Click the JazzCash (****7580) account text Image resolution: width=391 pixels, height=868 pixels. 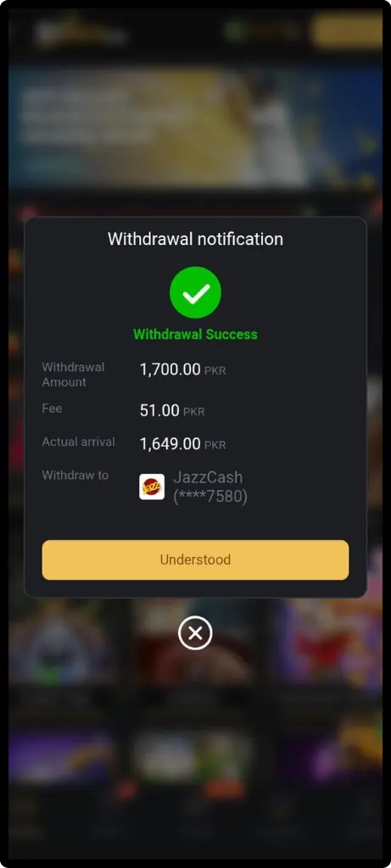coord(210,487)
